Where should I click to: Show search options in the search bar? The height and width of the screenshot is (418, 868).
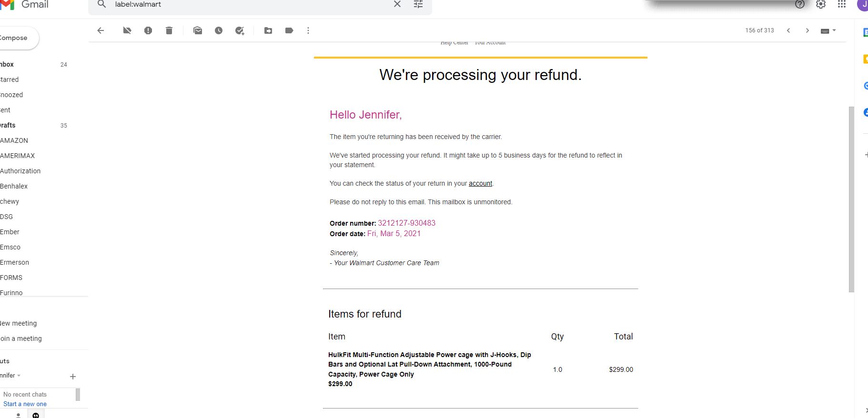(418, 4)
